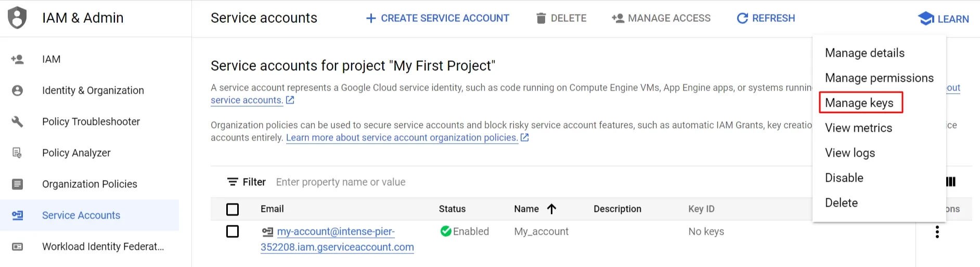980x267 pixels.
Task: Click the Workload Identity Federation icon
Action: [x=17, y=247]
